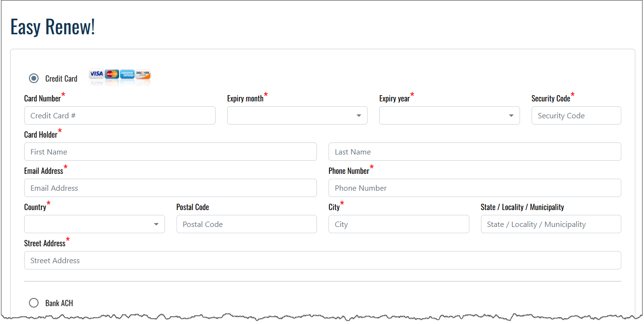Click the Credit Card number field
Image resolution: width=644 pixels, height=324 pixels.
pos(120,115)
